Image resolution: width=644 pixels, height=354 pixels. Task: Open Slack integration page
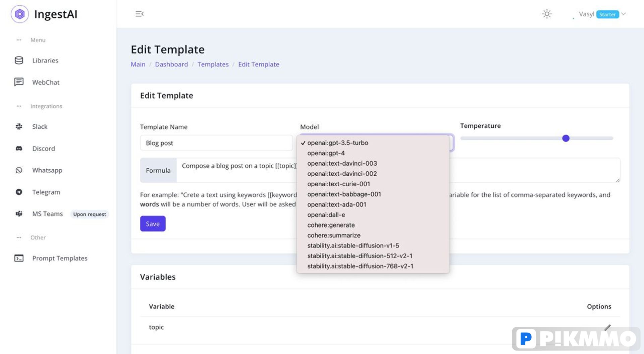[40, 126]
